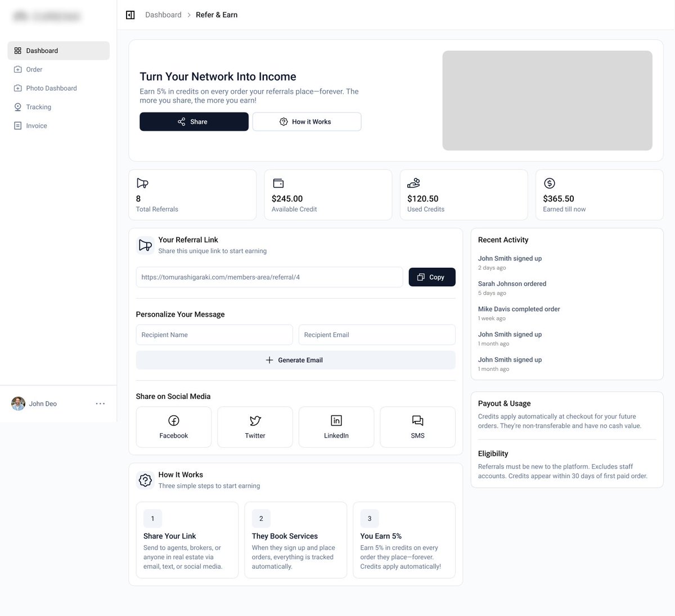This screenshot has width=675, height=616.
Task: Click the 'Payout & Usage' heading
Action: [x=504, y=403]
